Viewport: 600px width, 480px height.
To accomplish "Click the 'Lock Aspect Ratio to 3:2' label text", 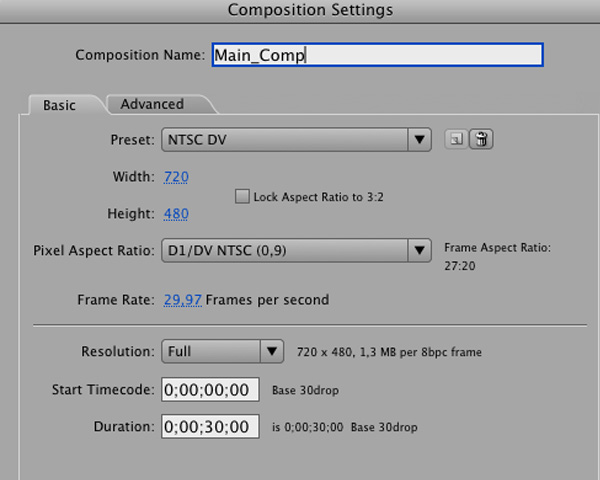I will [x=317, y=198].
